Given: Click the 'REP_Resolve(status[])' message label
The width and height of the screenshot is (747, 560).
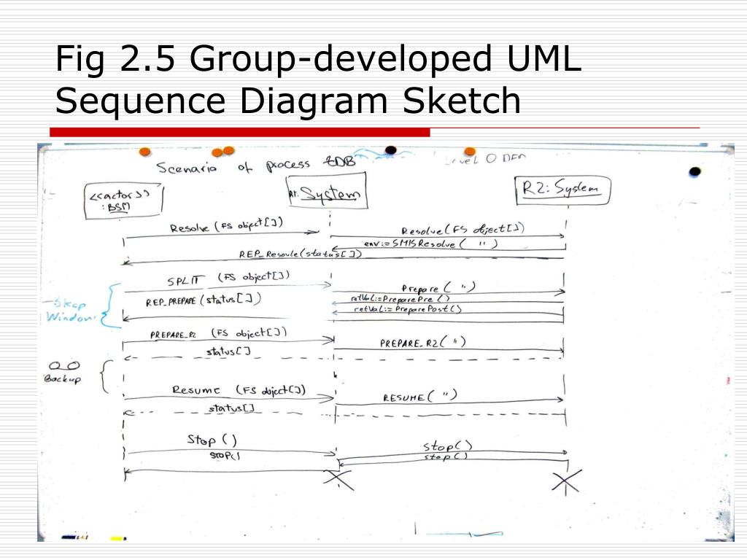Looking at the screenshot, I should [300, 254].
